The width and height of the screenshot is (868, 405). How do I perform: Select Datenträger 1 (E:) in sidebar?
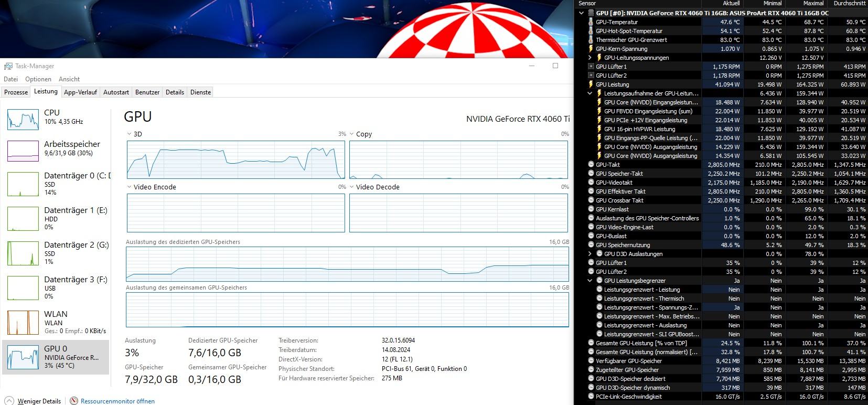click(x=56, y=218)
